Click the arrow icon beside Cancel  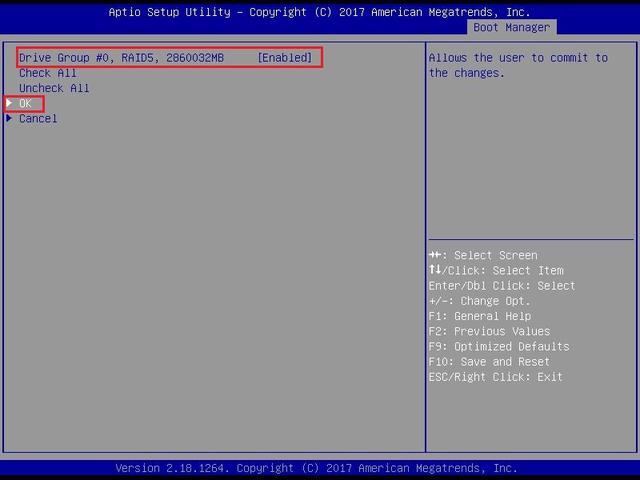10,119
